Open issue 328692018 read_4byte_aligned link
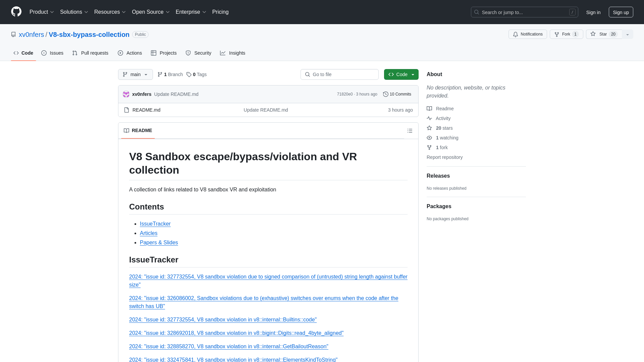 pyautogui.click(x=236, y=333)
